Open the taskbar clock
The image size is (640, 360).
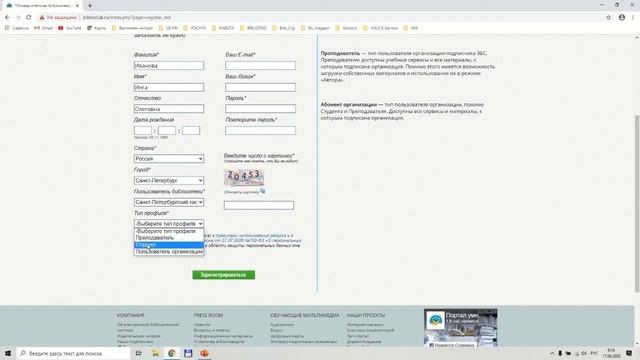611,353
